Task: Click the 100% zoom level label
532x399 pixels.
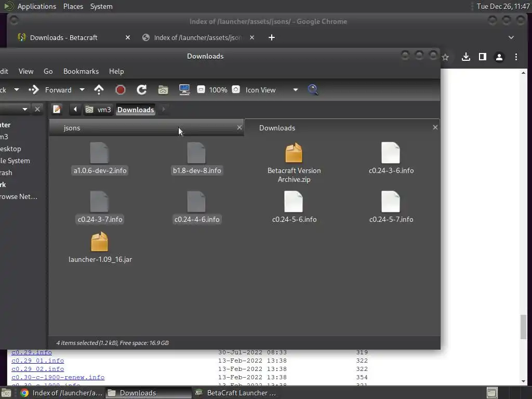Action: tap(218, 90)
